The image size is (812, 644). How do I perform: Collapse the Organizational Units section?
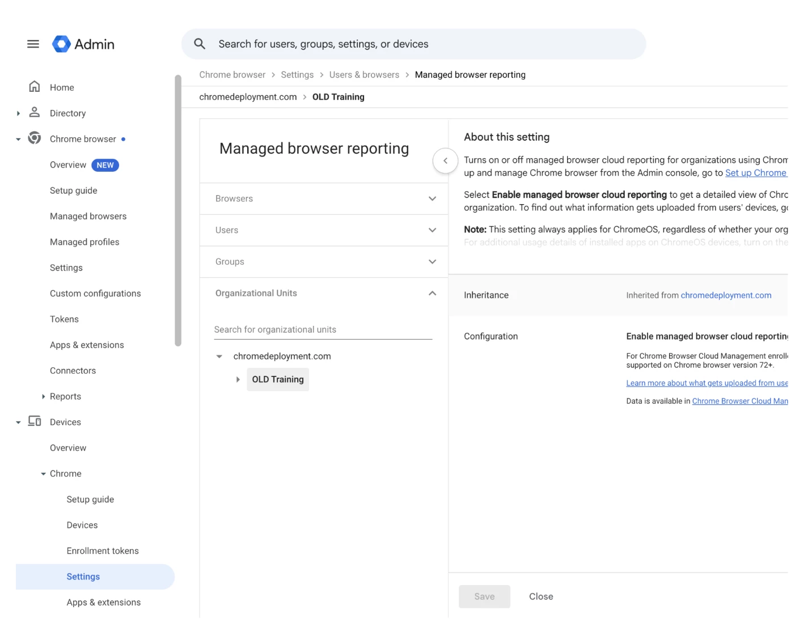pos(324,293)
